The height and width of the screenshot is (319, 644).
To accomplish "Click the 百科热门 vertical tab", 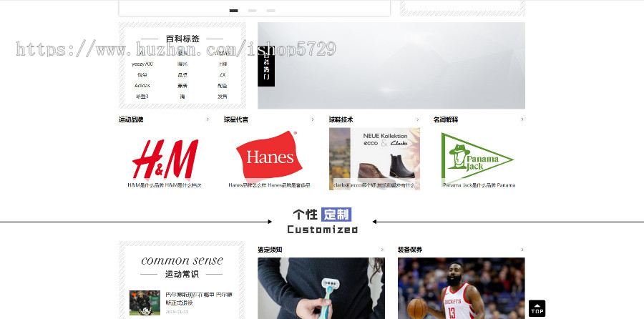I will (x=266, y=66).
